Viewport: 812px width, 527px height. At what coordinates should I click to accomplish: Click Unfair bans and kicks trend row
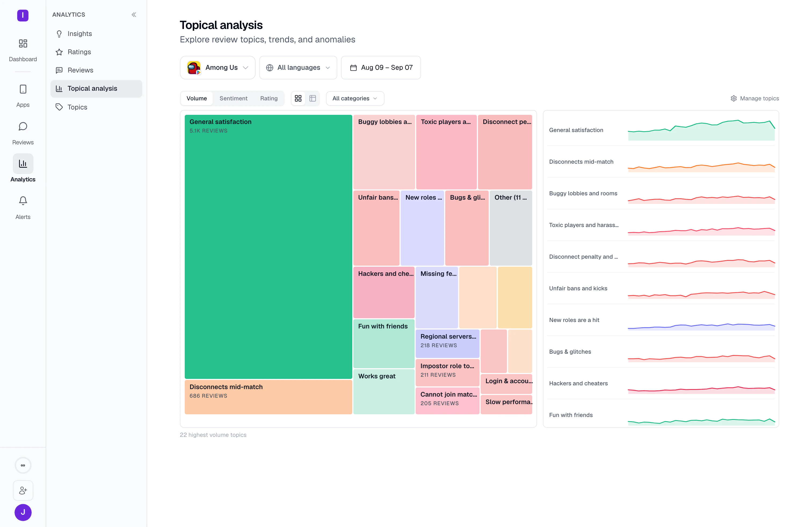pyautogui.click(x=661, y=288)
